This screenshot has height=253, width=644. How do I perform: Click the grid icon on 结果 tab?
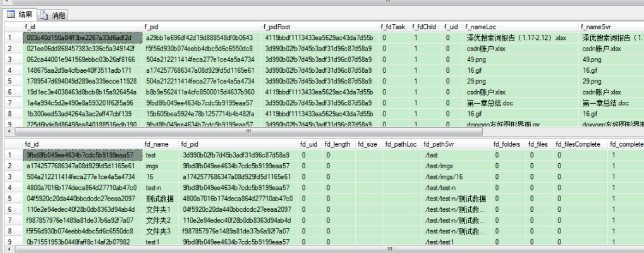pyautogui.click(x=11, y=15)
